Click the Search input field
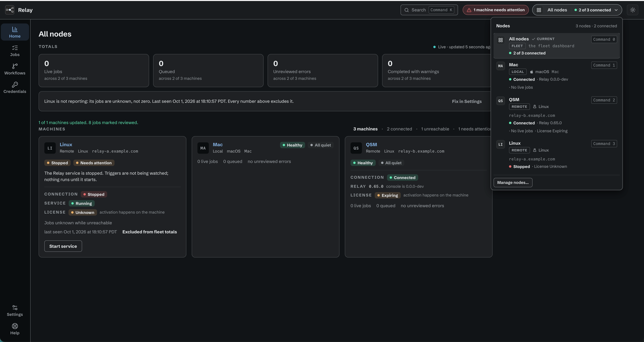This screenshot has height=342, width=644. [x=429, y=10]
